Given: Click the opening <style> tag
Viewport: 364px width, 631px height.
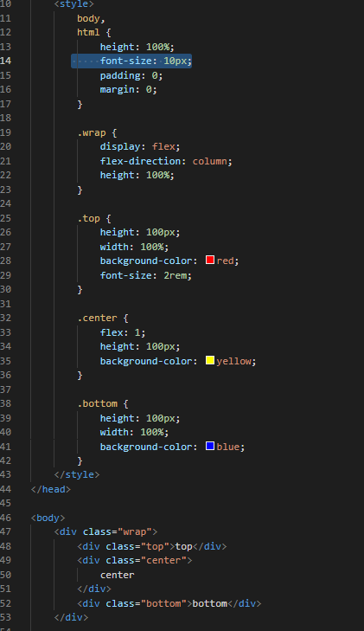Looking at the screenshot, I should click(x=74, y=4).
